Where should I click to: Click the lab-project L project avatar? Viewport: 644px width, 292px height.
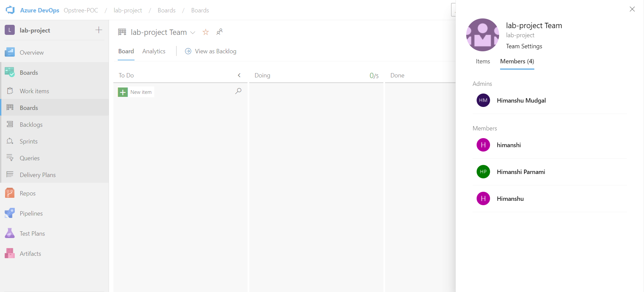click(10, 30)
